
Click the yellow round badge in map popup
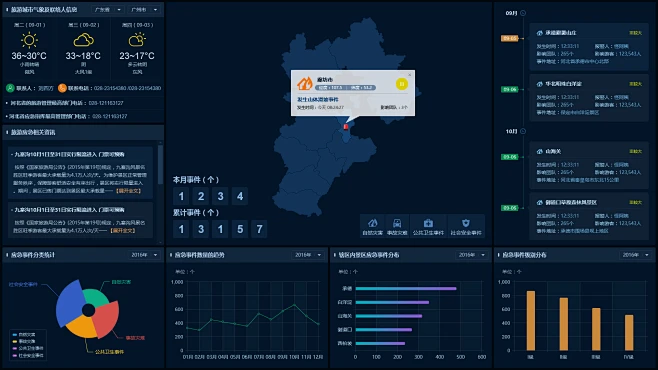pos(402,84)
